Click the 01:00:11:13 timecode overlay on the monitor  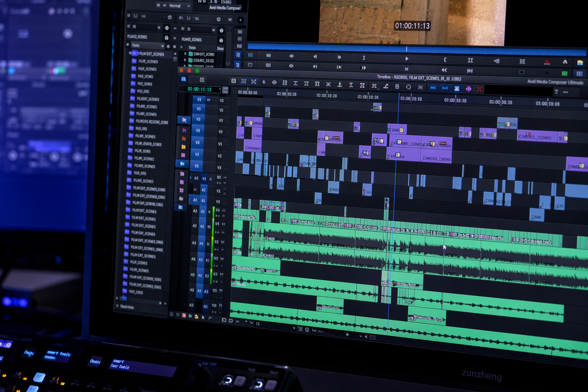tap(412, 26)
